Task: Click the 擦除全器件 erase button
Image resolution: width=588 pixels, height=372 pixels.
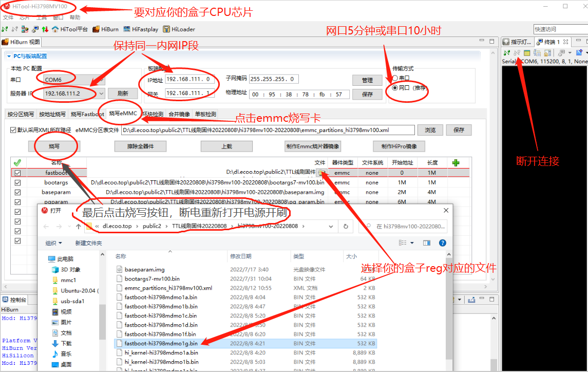Action: tap(140, 146)
